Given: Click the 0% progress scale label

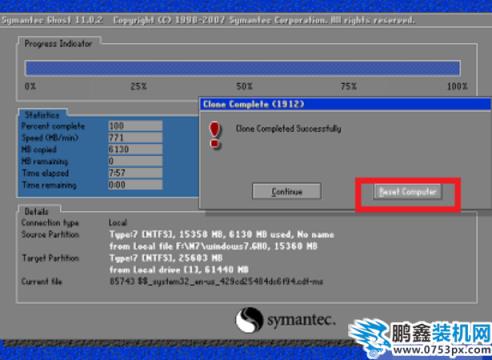Looking at the screenshot, I should (30, 86).
